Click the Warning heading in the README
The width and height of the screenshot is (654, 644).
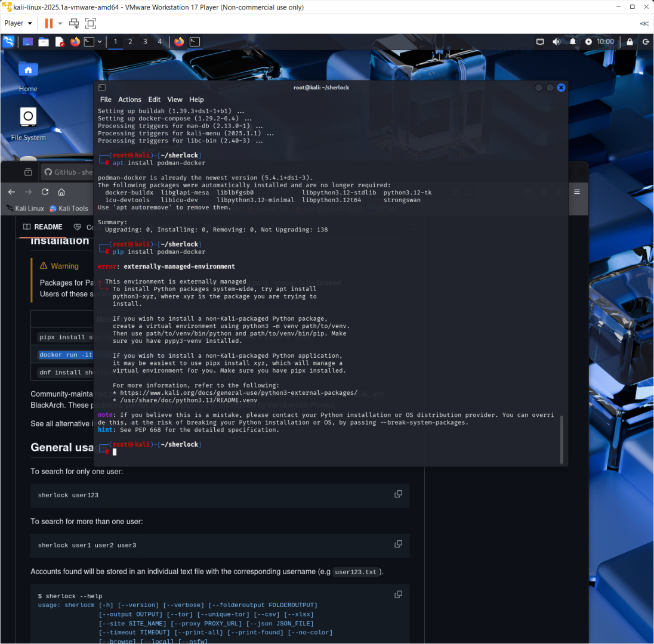click(x=59, y=266)
